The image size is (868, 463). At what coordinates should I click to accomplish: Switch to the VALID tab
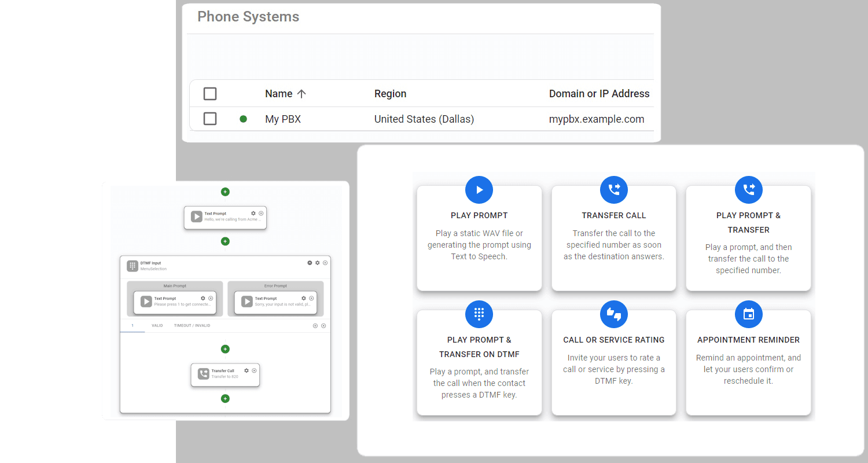(157, 326)
